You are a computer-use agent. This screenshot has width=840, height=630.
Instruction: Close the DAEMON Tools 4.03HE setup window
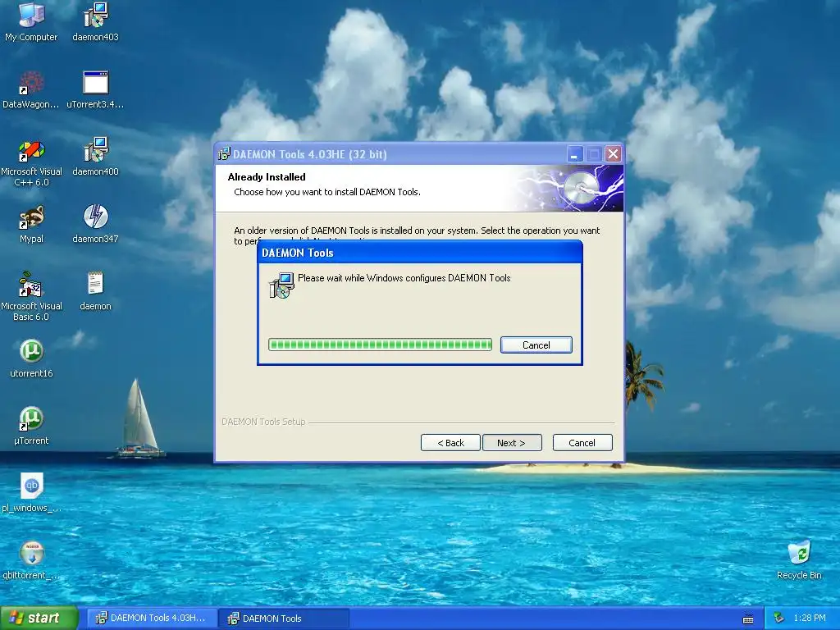pyautogui.click(x=613, y=154)
